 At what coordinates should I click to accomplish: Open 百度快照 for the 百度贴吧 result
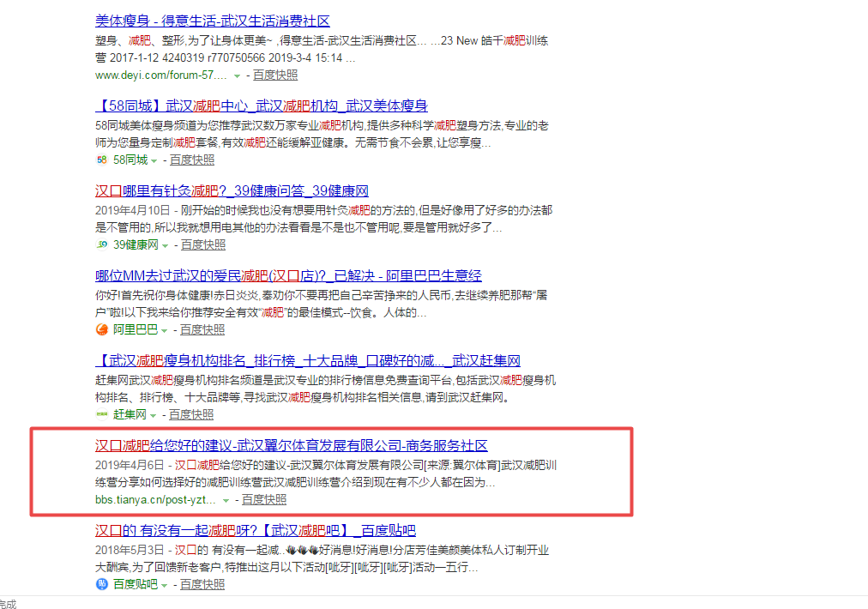202,585
